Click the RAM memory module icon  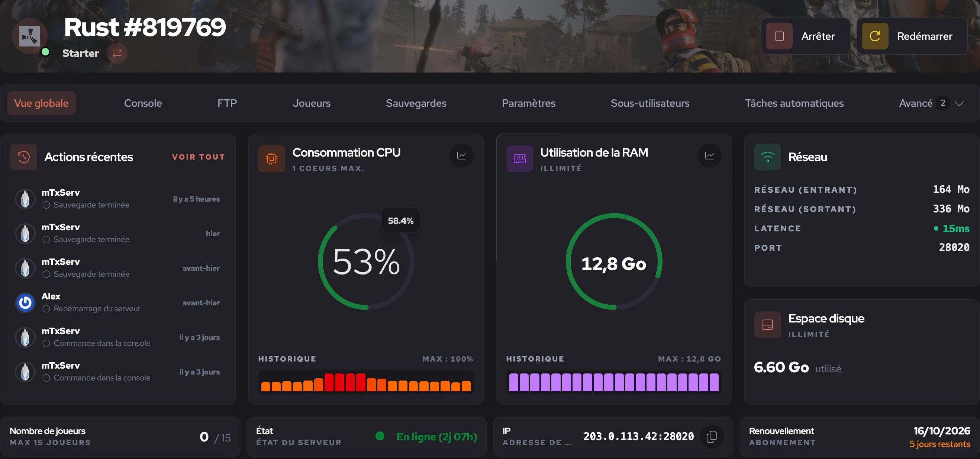[519, 159]
